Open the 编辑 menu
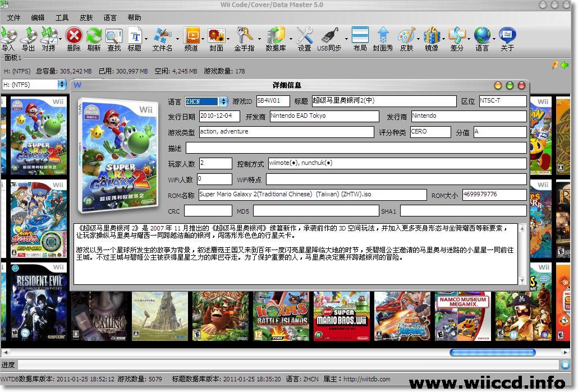This screenshot has height=392, width=578. tap(38, 18)
